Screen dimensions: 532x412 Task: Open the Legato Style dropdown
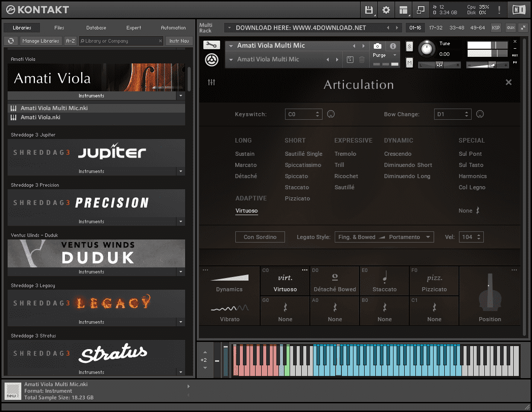coord(384,237)
